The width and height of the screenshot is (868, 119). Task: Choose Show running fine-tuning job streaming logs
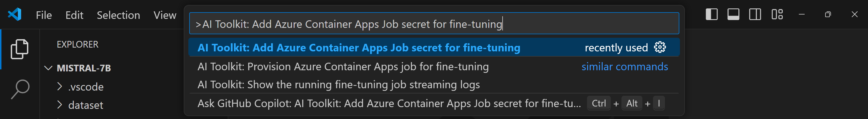point(338,84)
